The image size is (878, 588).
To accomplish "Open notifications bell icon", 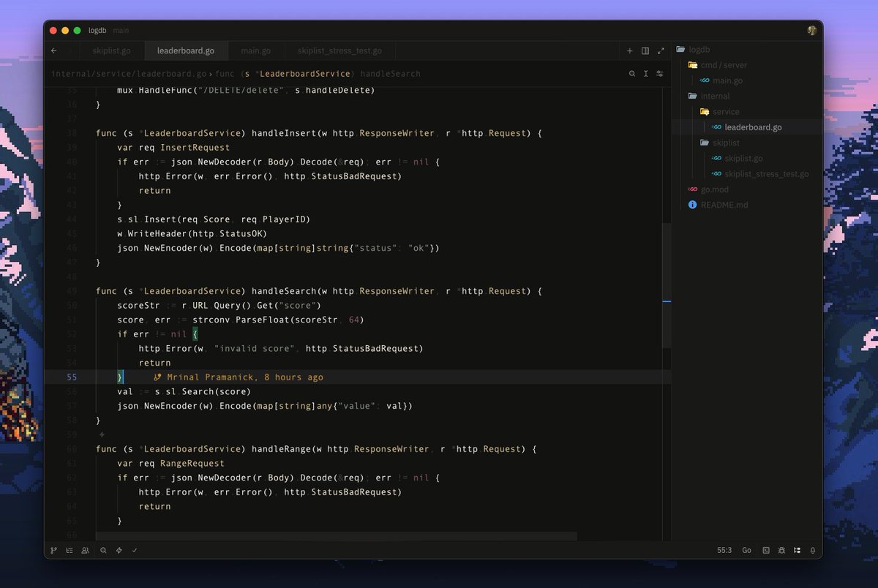I will pos(812,550).
